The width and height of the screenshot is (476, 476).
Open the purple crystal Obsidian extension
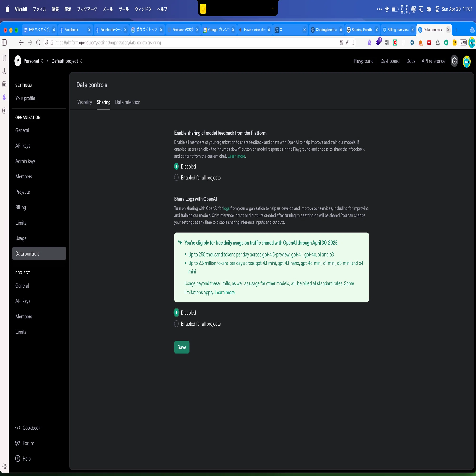pyautogui.click(x=369, y=42)
